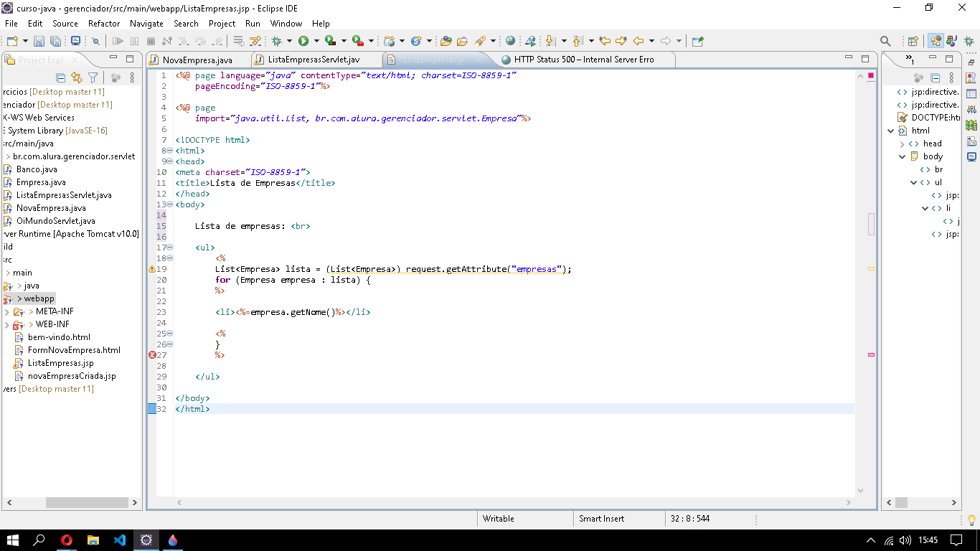Click the toolbar Search magnifier icon
This screenshot has width=980, height=551.
(x=885, y=41)
